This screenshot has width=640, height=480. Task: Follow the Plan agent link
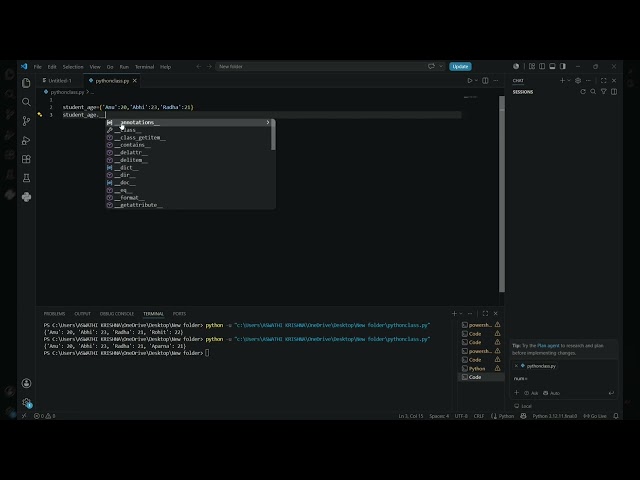[548, 346]
